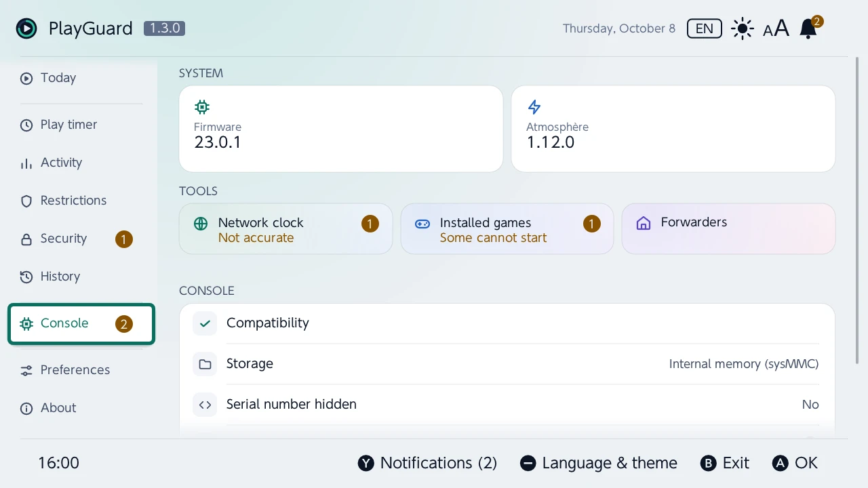Toggle the Compatibility checkmark
This screenshot has height=488, width=868.
pyautogui.click(x=205, y=323)
